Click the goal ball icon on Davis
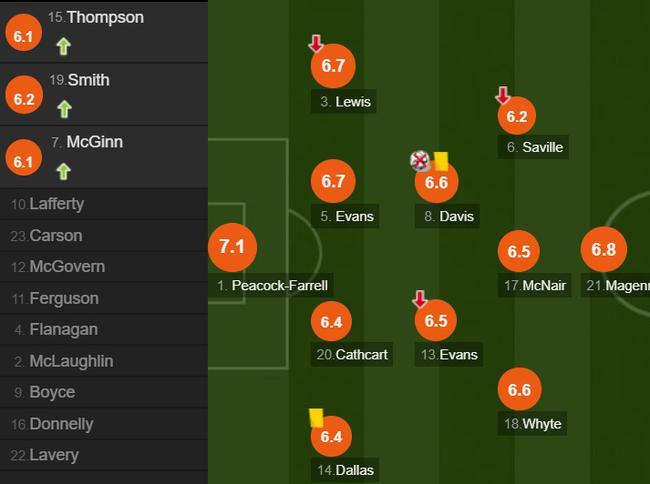Screen dimensions: 650x484 (420, 161)
